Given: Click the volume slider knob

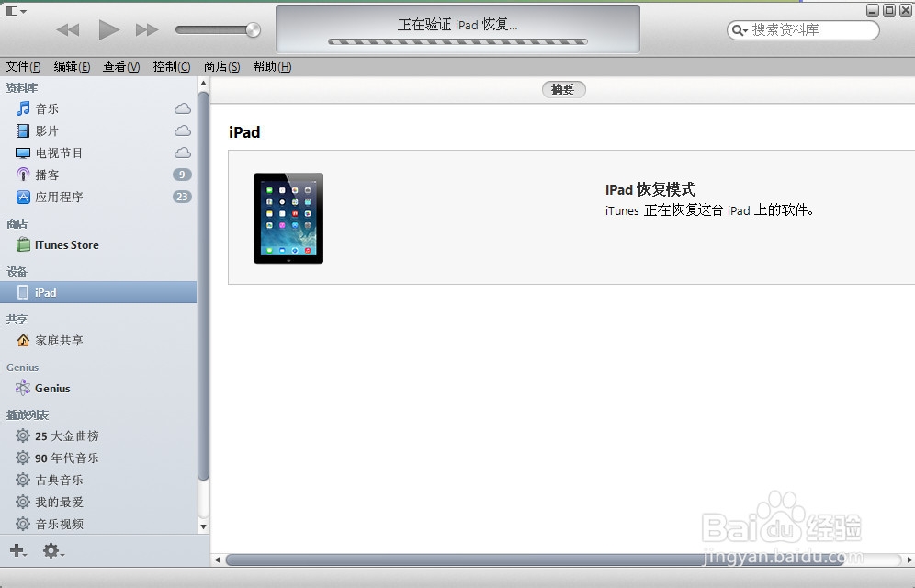Looking at the screenshot, I should point(253,29).
